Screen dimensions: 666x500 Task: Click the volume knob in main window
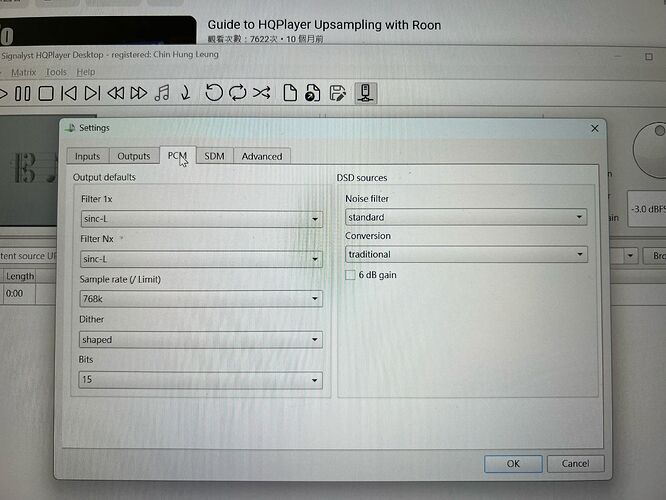(650, 150)
